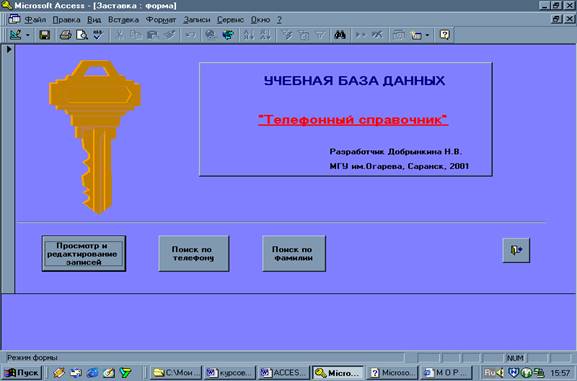577x381 pixels.
Task: Click the record selector arrow
Action: coord(8,49)
